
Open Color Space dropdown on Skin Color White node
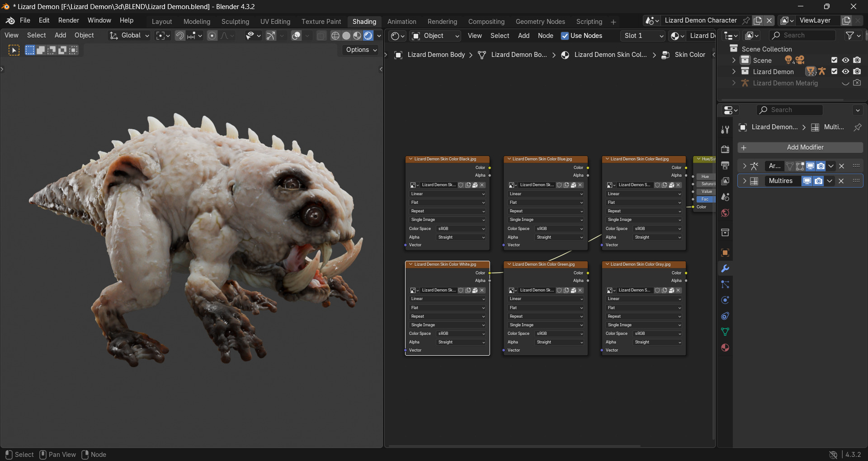pyautogui.click(x=461, y=334)
